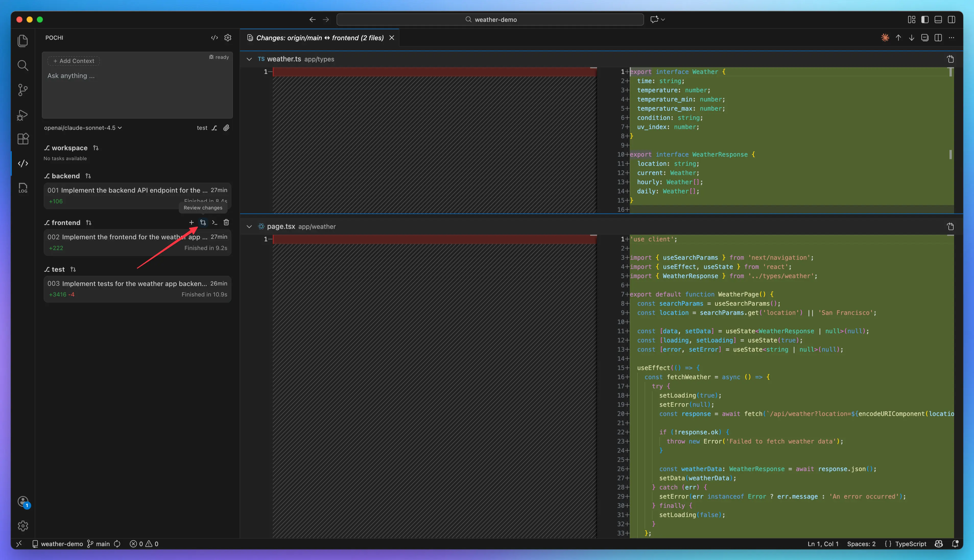Open terminal for the frontend worktree

(x=215, y=222)
